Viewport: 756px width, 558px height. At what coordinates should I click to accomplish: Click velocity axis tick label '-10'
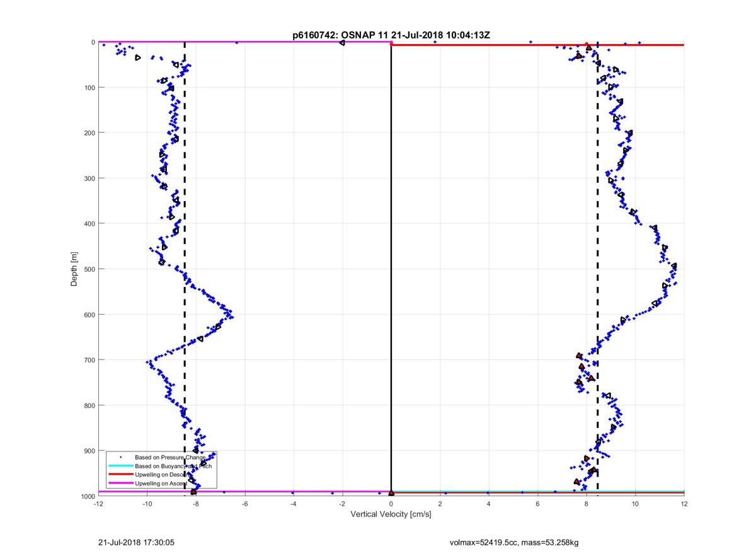coord(147,504)
